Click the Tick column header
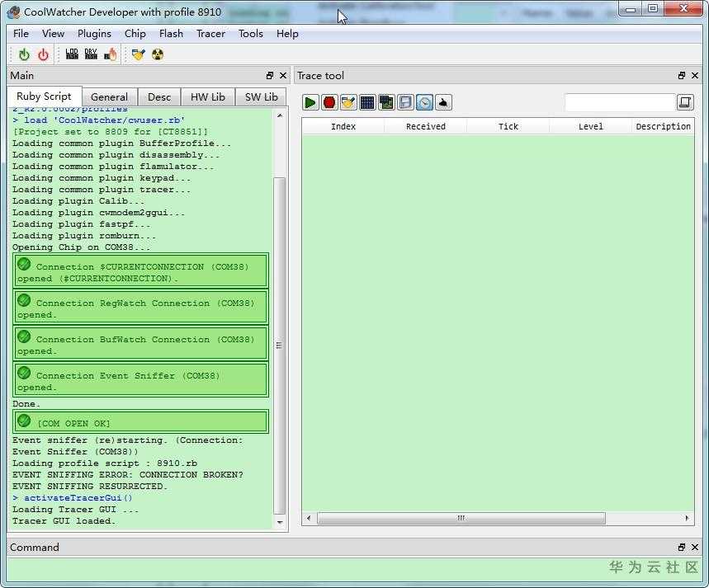The image size is (709, 588). 508,126
